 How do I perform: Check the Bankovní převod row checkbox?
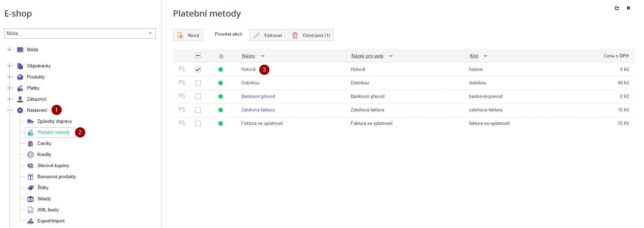[x=198, y=97]
